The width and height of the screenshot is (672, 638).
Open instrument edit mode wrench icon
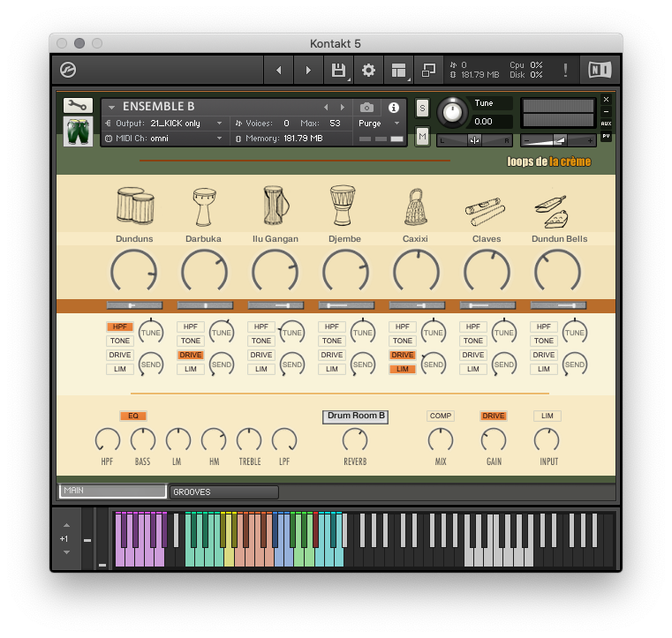click(78, 105)
